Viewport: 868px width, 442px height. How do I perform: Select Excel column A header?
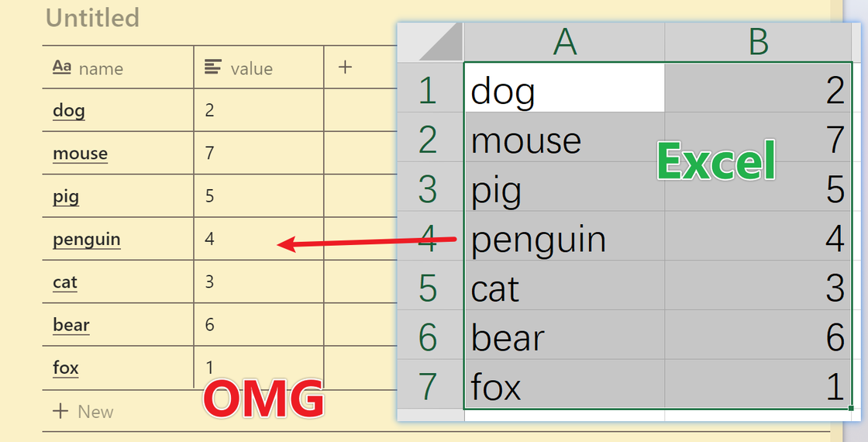pos(565,42)
